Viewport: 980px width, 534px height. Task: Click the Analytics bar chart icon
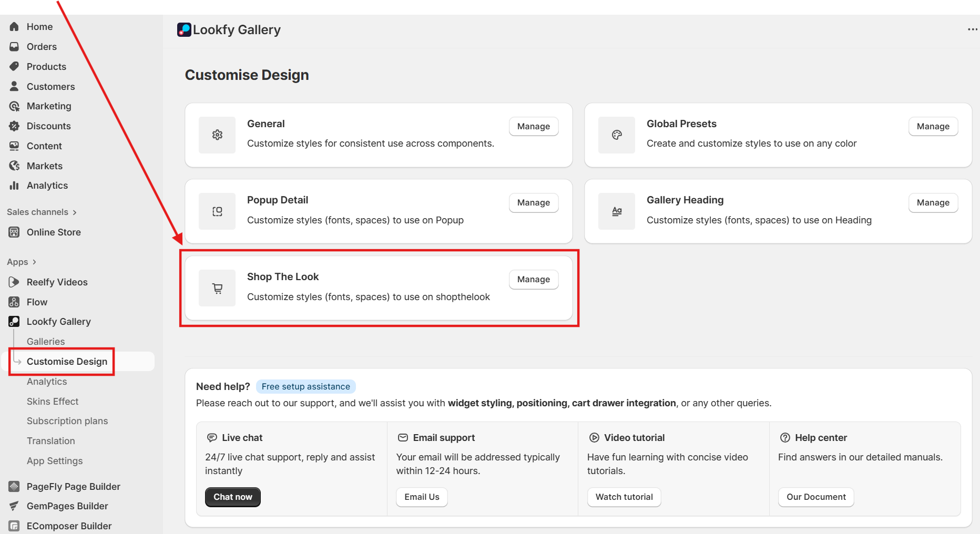tap(14, 186)
